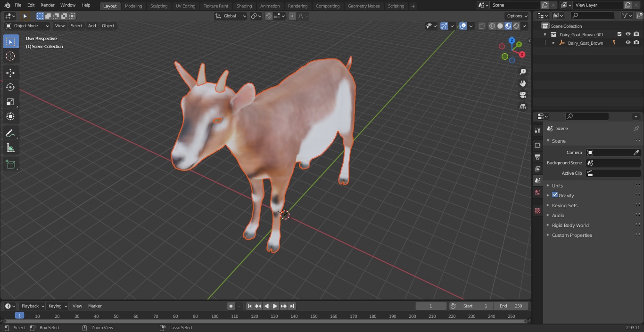This screenshot has width=644, height=332.
Task: Open the Object Mode dropdown
Action: click(x=27, y=26)
